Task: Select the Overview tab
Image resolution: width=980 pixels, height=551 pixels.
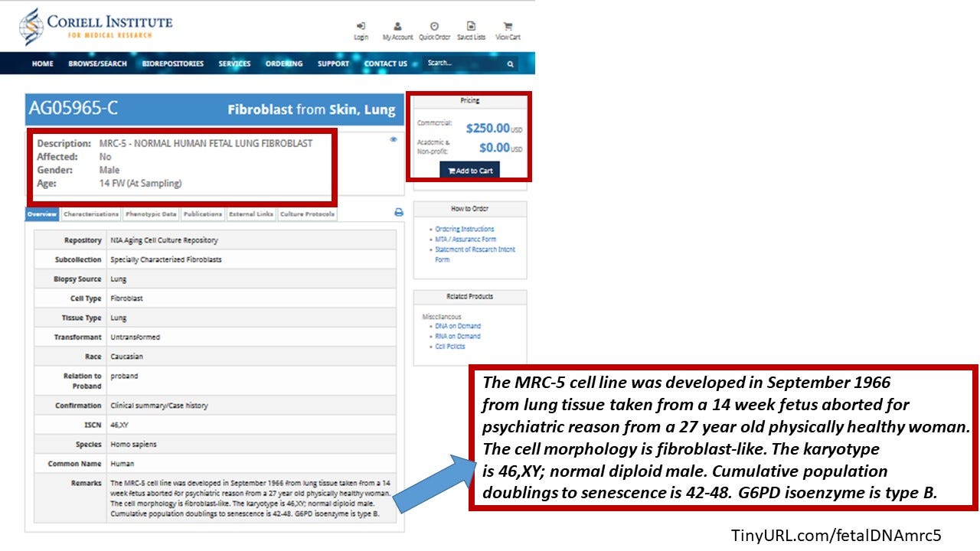Action: click(x=42, y=214)
